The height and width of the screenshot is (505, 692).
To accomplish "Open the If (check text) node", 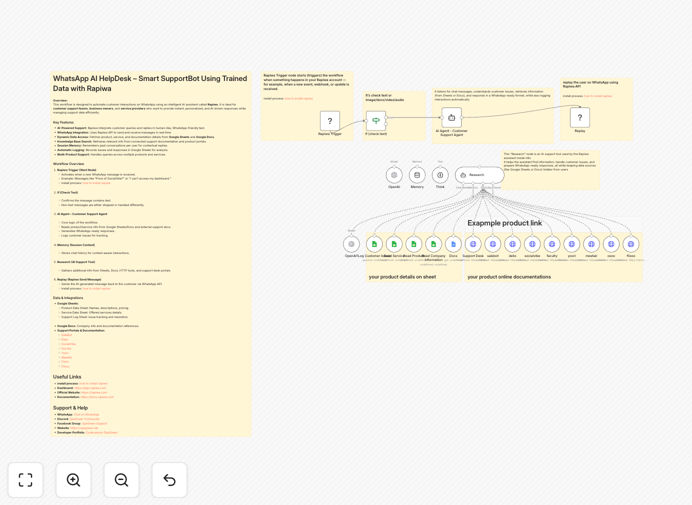I will (376, 121).
